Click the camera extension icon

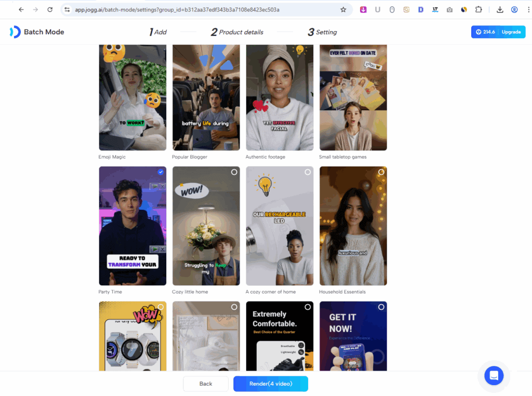click(x=449, y=9)
